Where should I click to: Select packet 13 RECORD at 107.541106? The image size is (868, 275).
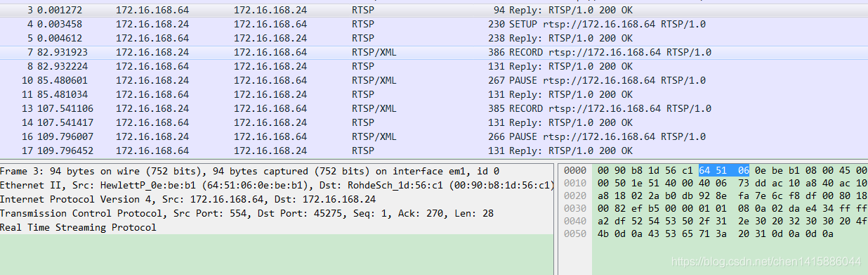pos(434,108)
